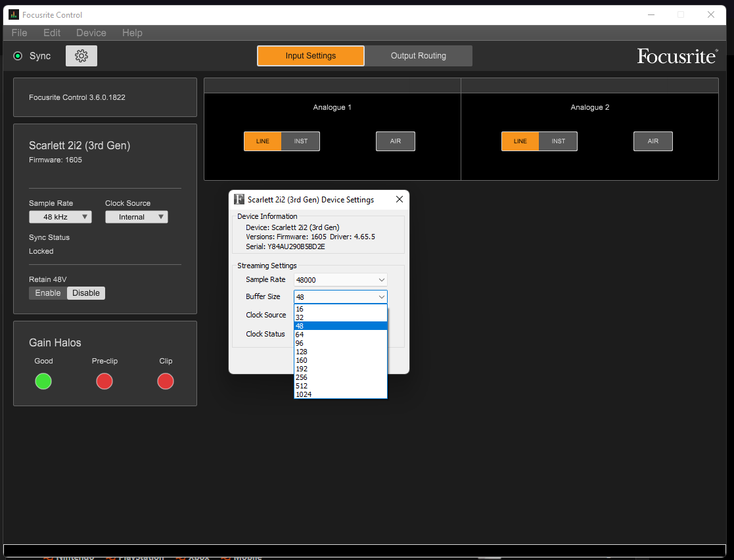734x560 pixels.
Task: Open the Device menu
Action: 91,33
